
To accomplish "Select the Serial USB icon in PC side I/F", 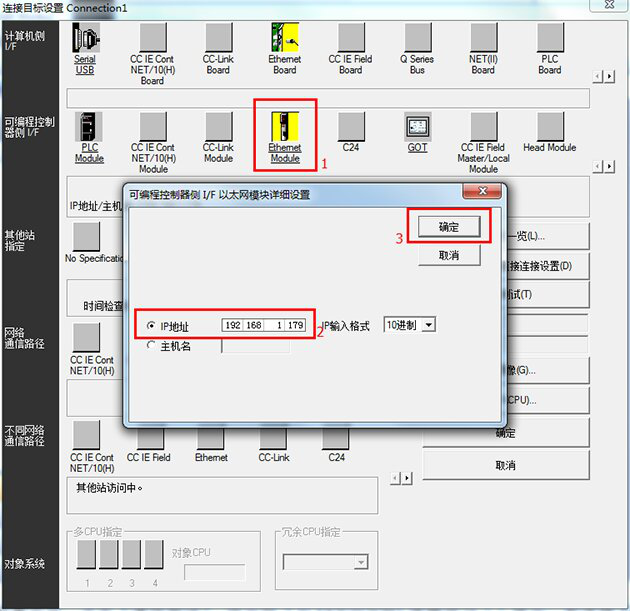I will tap(86, 38).
